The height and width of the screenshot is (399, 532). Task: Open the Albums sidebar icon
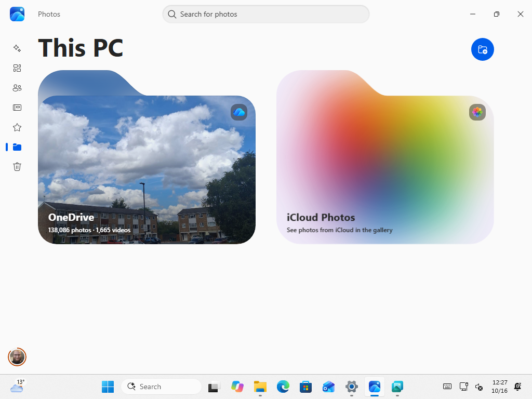coord(17,108)
